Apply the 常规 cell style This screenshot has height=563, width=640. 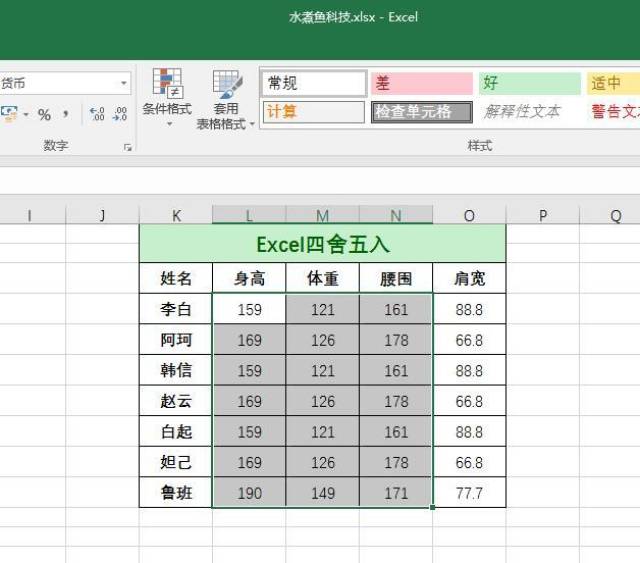[x=314, y=83]
